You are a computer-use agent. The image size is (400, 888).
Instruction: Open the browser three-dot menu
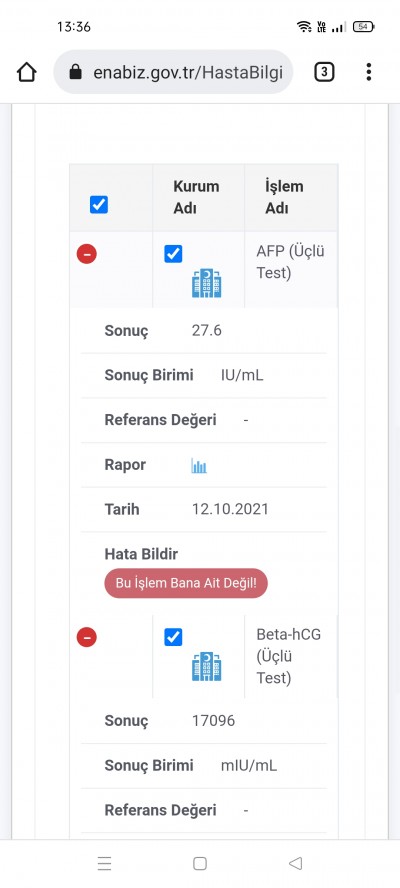(x=369, y=72)
